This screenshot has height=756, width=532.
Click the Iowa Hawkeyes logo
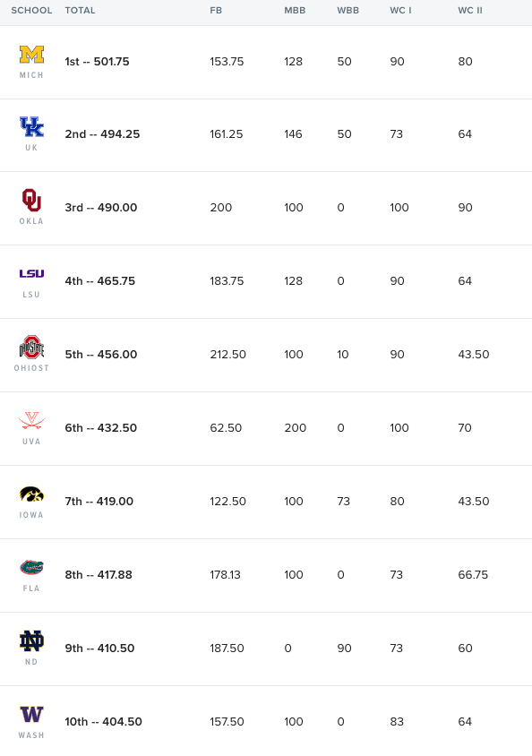point(31,494)
